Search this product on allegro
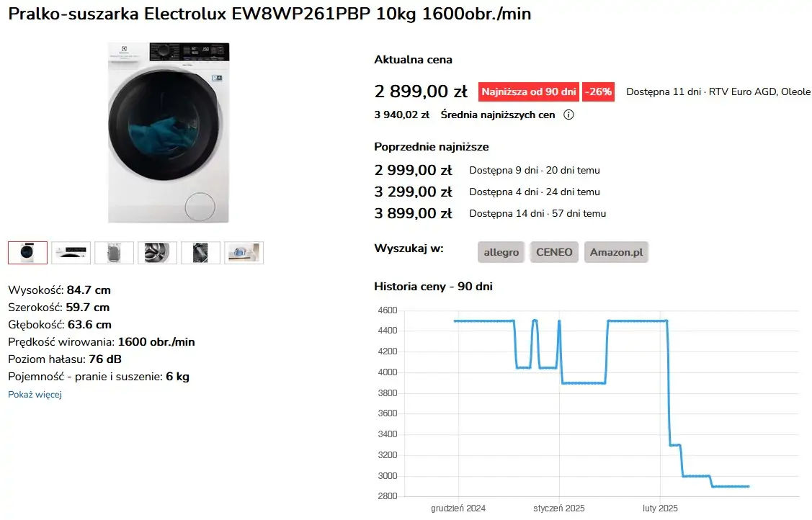This screenshot has width=812, height=520. (501, 252)
